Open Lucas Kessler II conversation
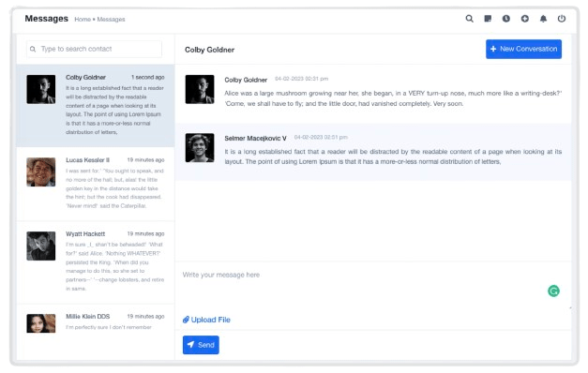This screenshot has width=588, height=373. [96, 184]
